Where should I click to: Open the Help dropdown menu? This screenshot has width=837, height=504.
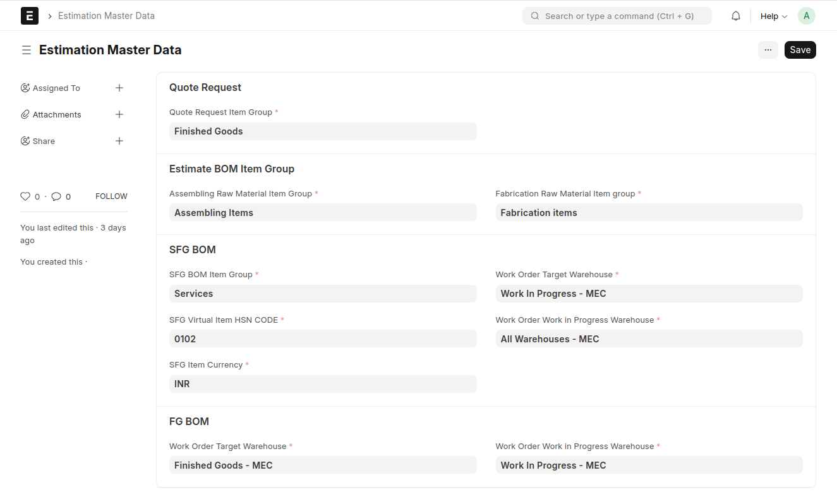point(773,16)
